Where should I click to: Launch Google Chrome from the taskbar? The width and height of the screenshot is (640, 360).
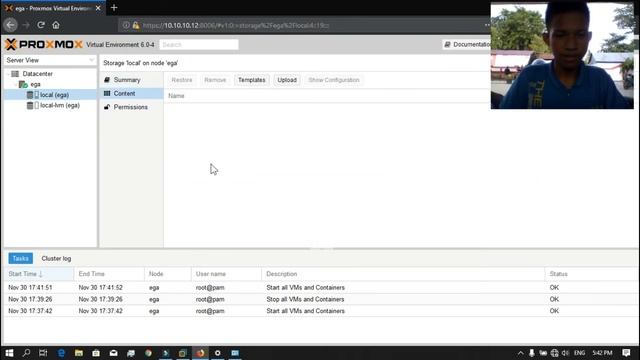(x=148, y=353)
